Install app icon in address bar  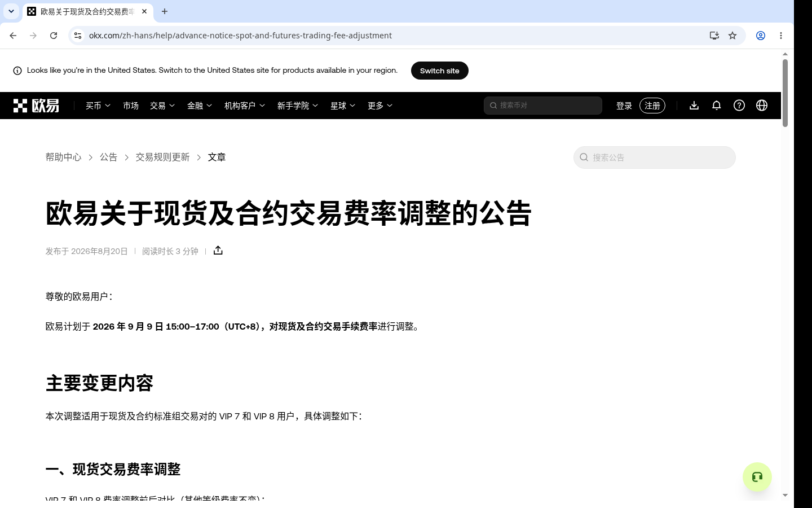[x=714, y=36]
